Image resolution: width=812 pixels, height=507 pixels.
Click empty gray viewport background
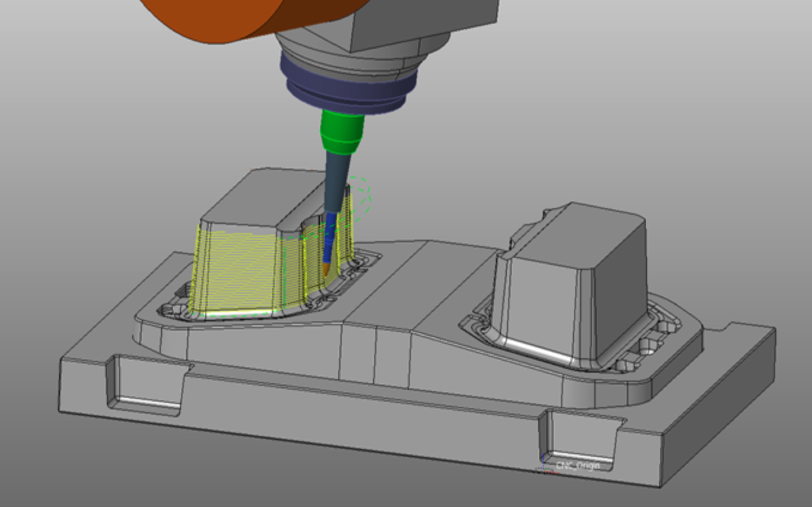(658, 99)
